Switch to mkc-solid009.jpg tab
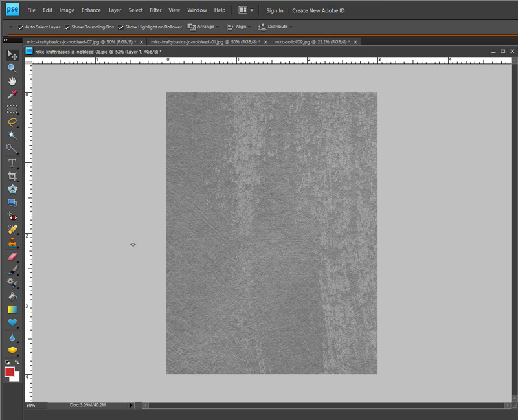518x420 pixels. (313, 42)
